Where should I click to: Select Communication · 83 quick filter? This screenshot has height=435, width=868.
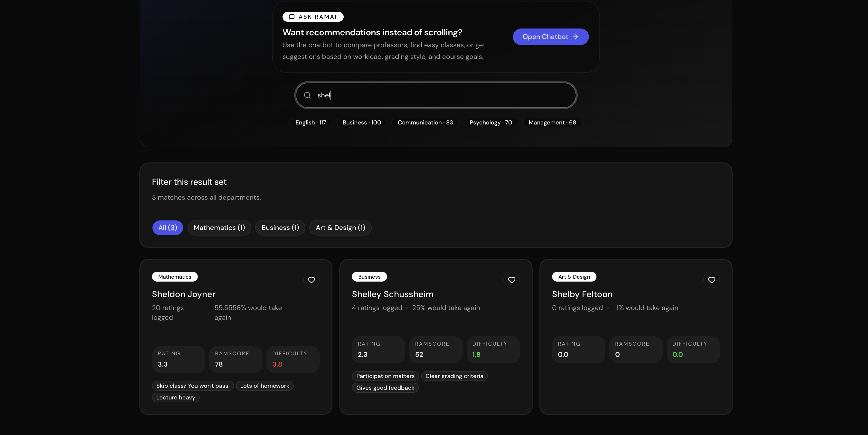pyautogui.click(x=425, y=123)
